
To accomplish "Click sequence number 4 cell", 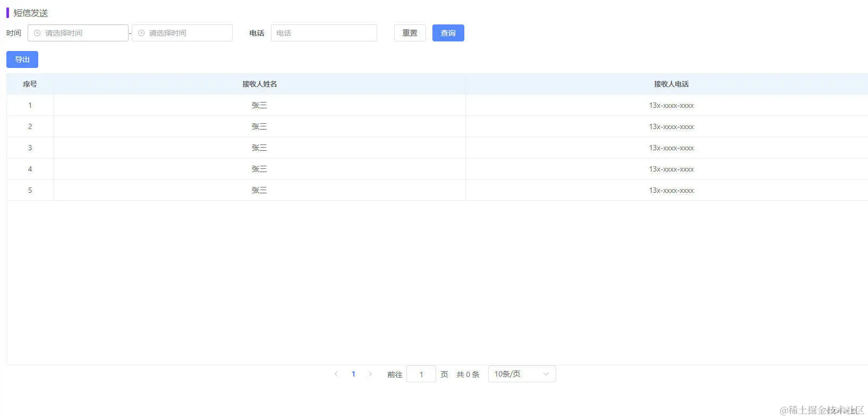I will click(x=30, y=169).
